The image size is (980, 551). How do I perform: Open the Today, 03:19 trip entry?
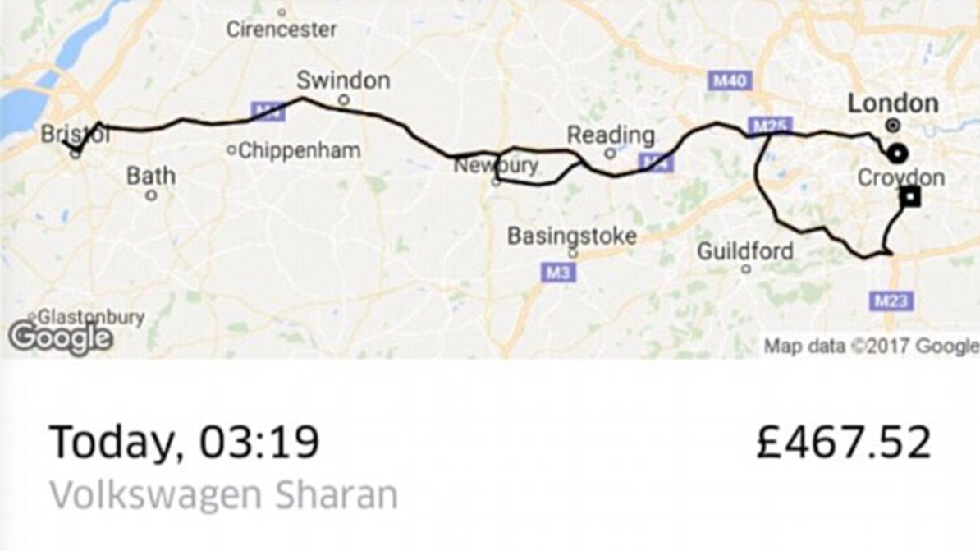pyautogui.click(x=185, y=442)
